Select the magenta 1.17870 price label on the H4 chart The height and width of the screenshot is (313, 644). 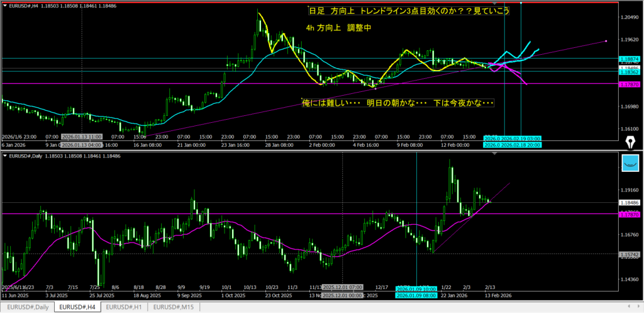coord(628,84)
